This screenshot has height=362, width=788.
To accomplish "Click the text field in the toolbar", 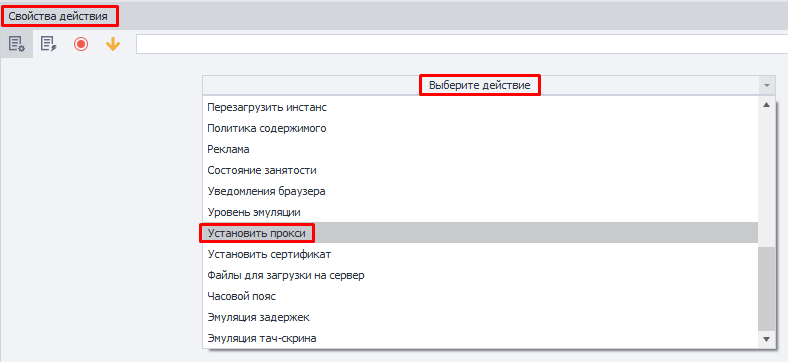I will tap(461, 44).
